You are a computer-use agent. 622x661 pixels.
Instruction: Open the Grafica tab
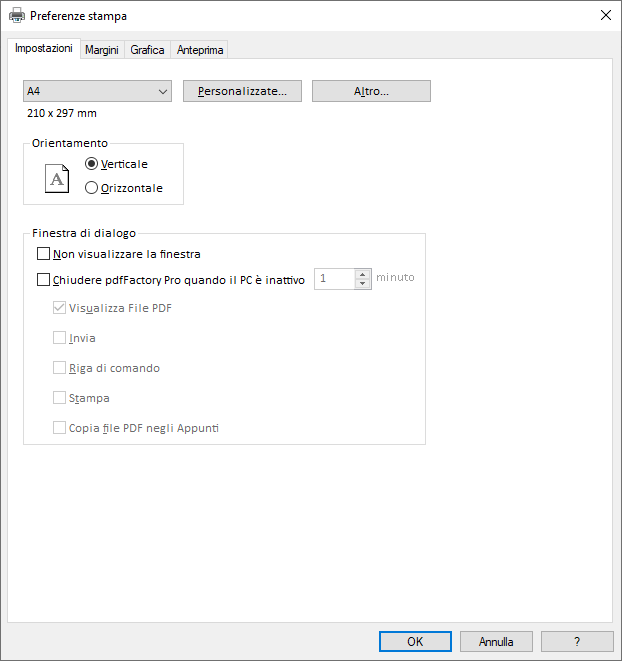[x=147, y=50]
